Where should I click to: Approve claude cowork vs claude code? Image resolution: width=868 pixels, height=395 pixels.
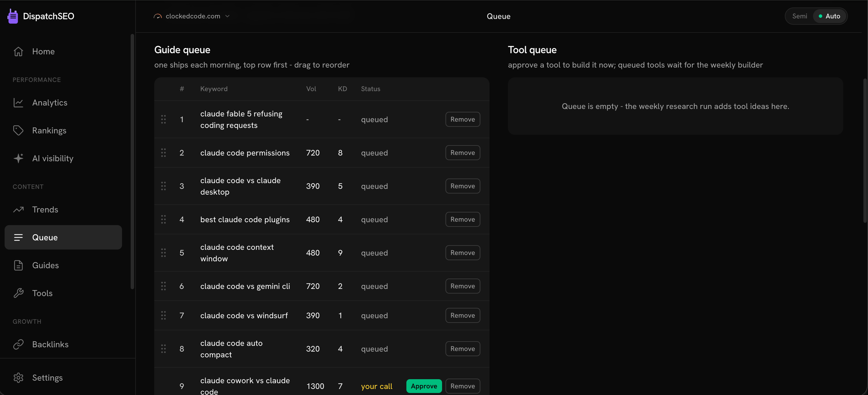(424, 386)
